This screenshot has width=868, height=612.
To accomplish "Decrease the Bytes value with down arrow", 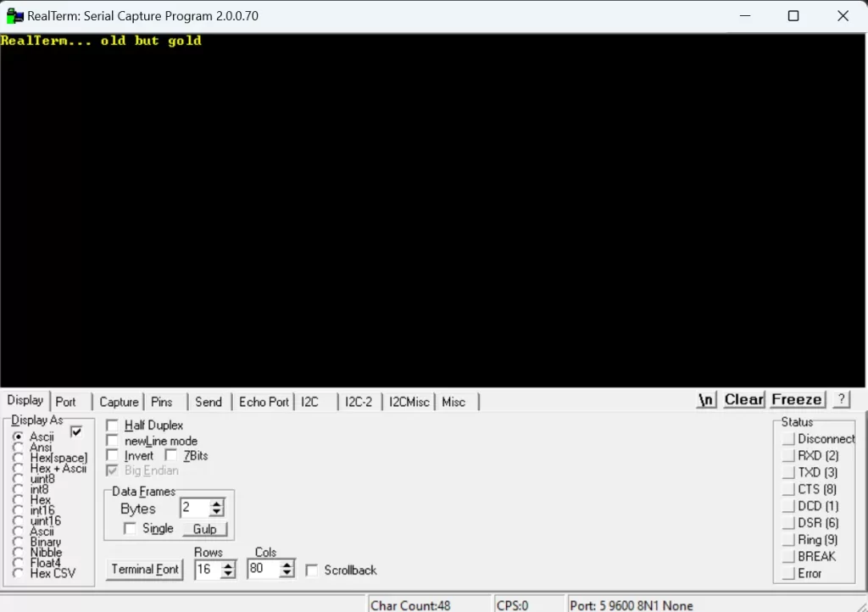I will [216, 512].
